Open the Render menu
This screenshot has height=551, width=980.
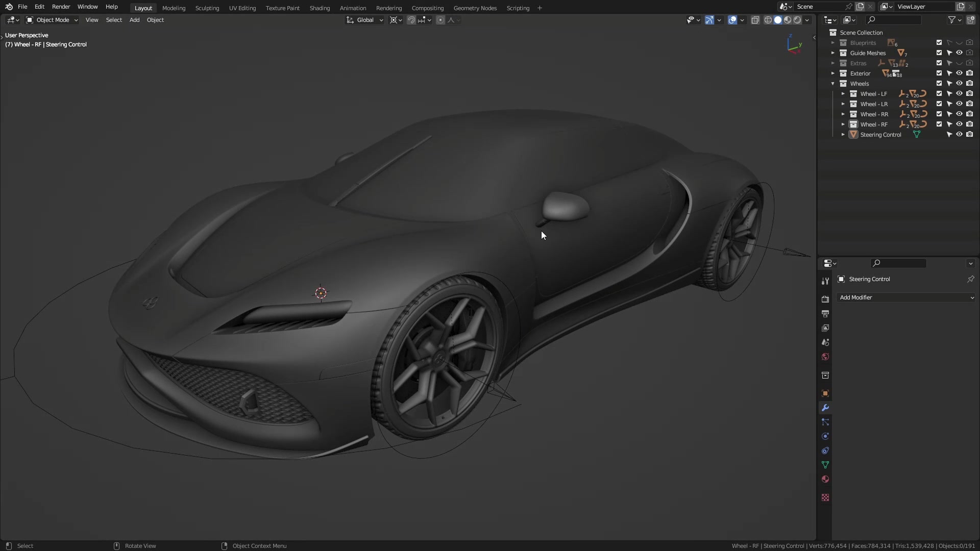61,7
